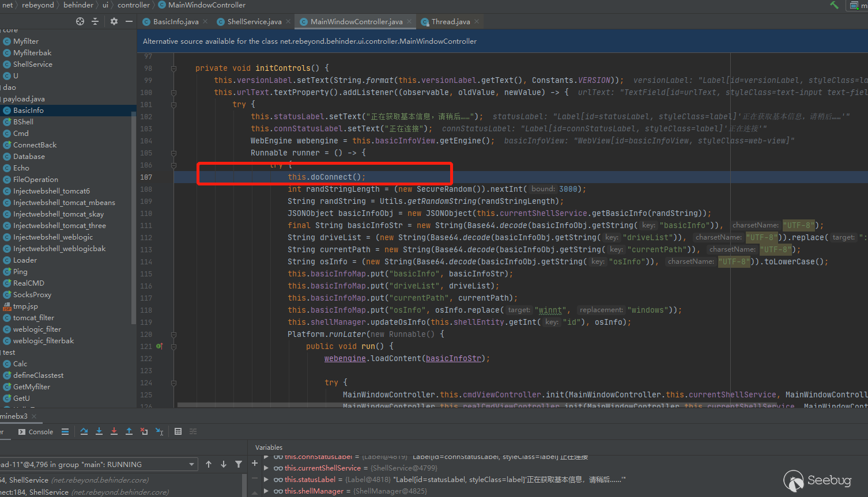Viewport: 868px width, 497px height.
Task: Click the Step Out debug icon
Action: pyautogui.click(x=129, y=431)
